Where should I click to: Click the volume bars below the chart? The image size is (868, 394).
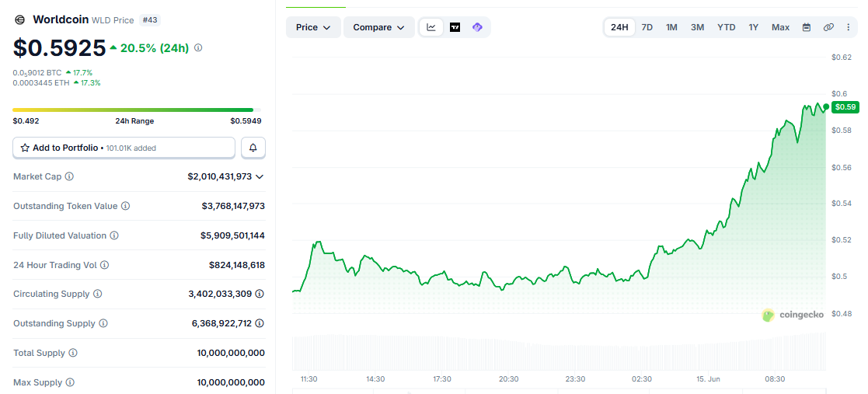[559, 352]
